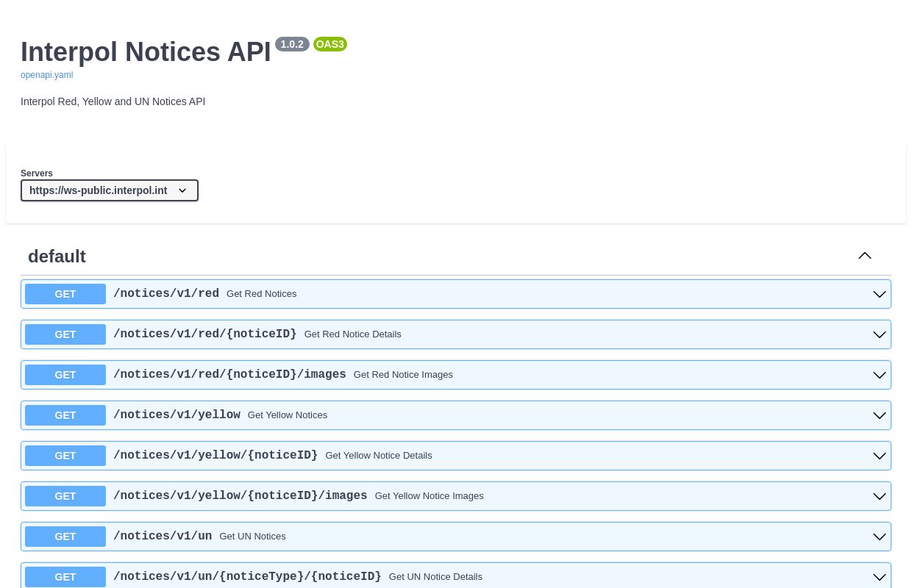Click the OAS3 badge
The width and height of the screenshot is (912, 588).
330,44
